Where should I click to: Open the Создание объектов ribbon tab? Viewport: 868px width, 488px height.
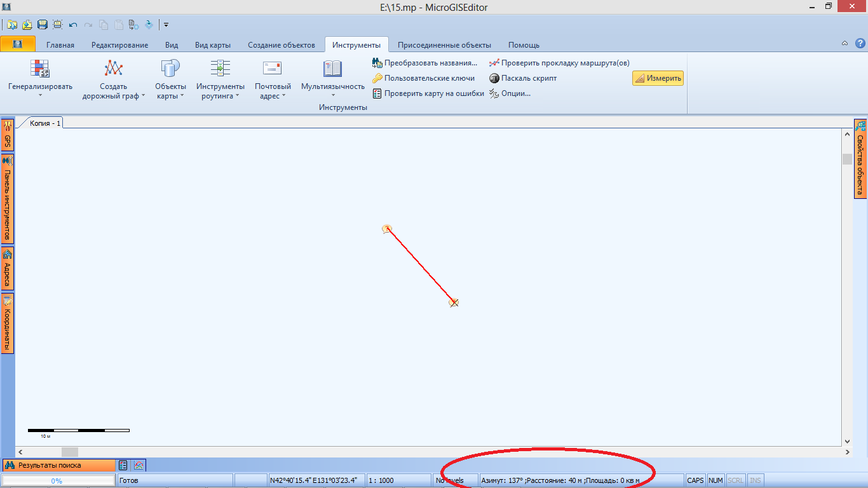pyautogui.click(x=281, y=45)
